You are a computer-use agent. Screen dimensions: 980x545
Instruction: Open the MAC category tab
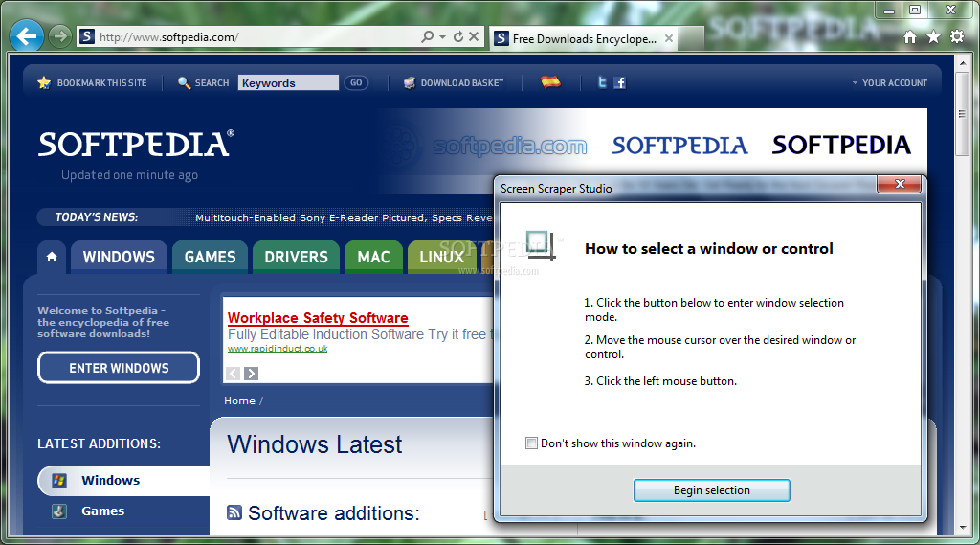click(374, 257)
